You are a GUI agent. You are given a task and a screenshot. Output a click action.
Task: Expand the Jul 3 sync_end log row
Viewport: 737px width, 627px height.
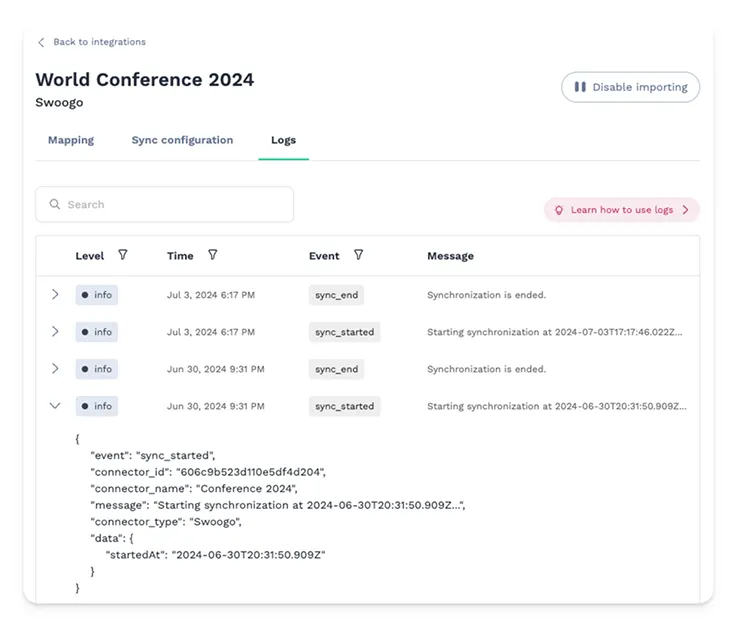coord(55,295)
